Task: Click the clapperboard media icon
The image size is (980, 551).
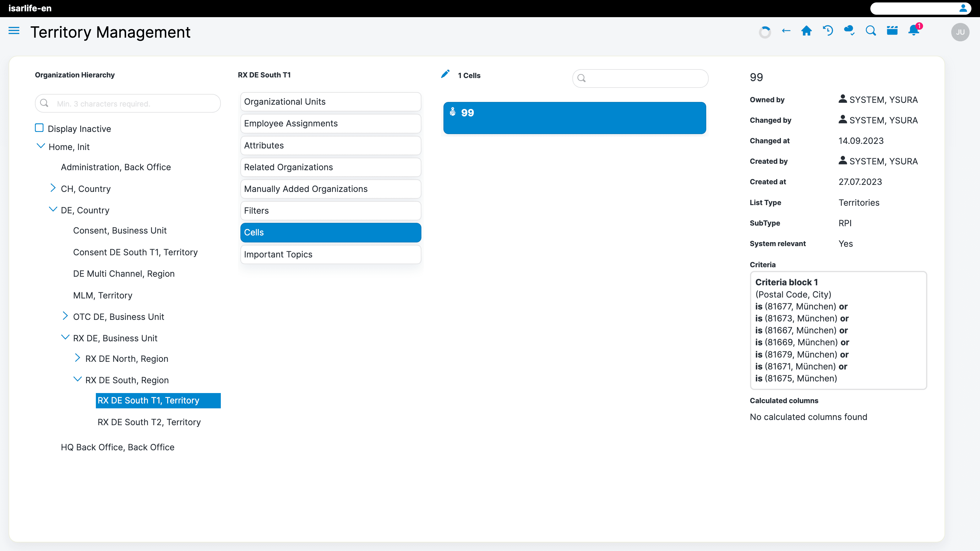Action: (x=892, y=31)
